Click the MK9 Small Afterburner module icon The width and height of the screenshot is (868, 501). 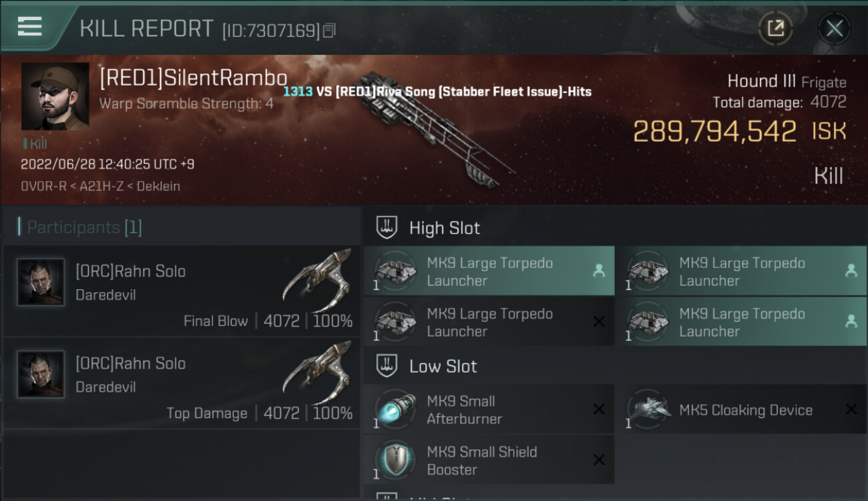395,409
